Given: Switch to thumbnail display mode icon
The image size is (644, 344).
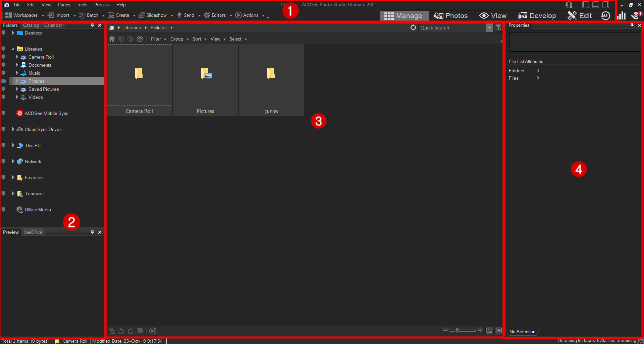Looking at the screenshot, I should 489,331.
